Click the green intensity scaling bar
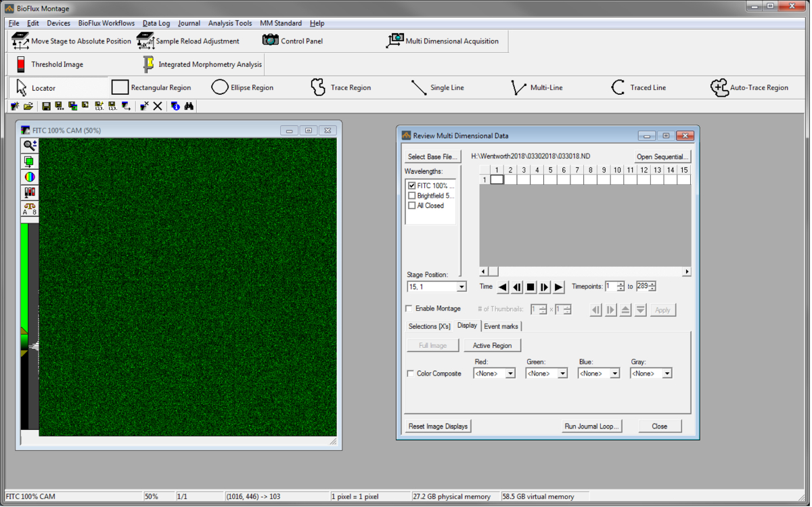812x507 pixels. click(24, 274)
